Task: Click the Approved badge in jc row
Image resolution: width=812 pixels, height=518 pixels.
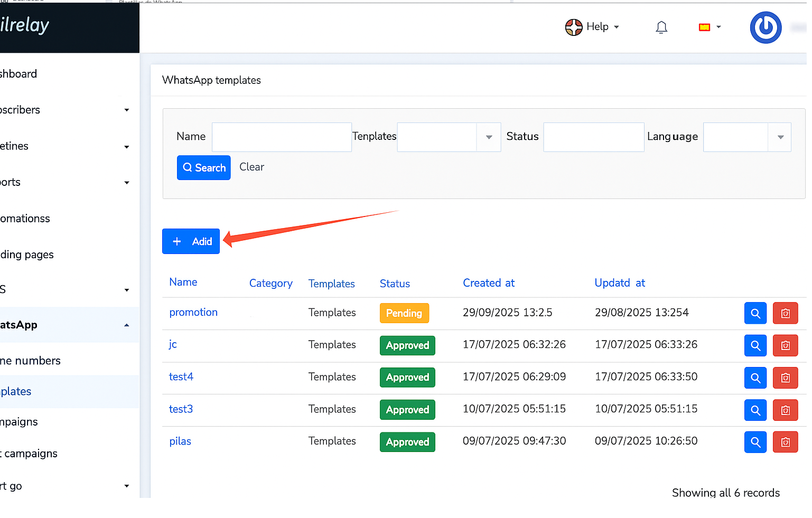Action: pyautogui.click(x=407, y=345)
